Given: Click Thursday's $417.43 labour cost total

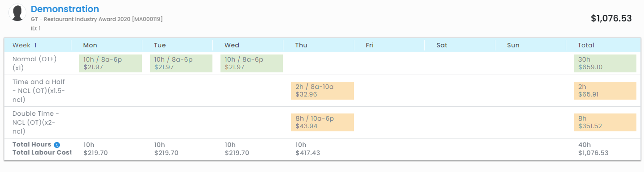Looking at the screenshot, I should 307,153.
